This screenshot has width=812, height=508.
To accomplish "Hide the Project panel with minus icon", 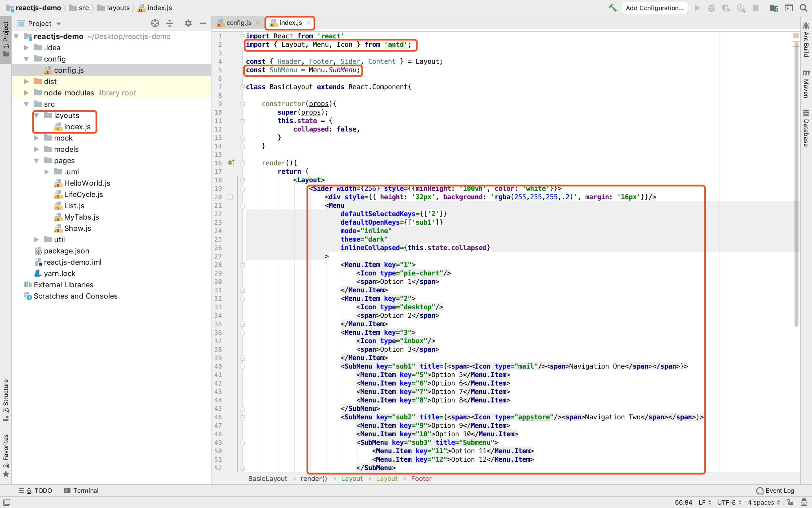I will coord(203,23).
